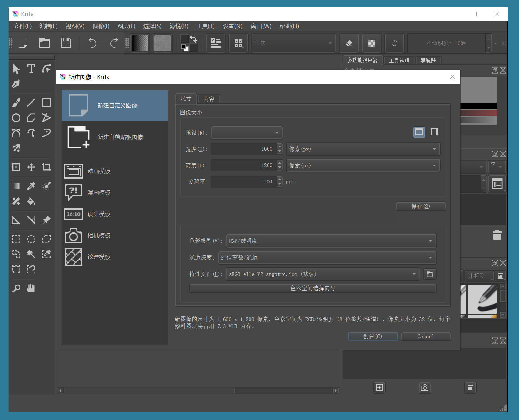Select the Gradient tool
Screen dimensions: 519x420
[x=16, y=186]
